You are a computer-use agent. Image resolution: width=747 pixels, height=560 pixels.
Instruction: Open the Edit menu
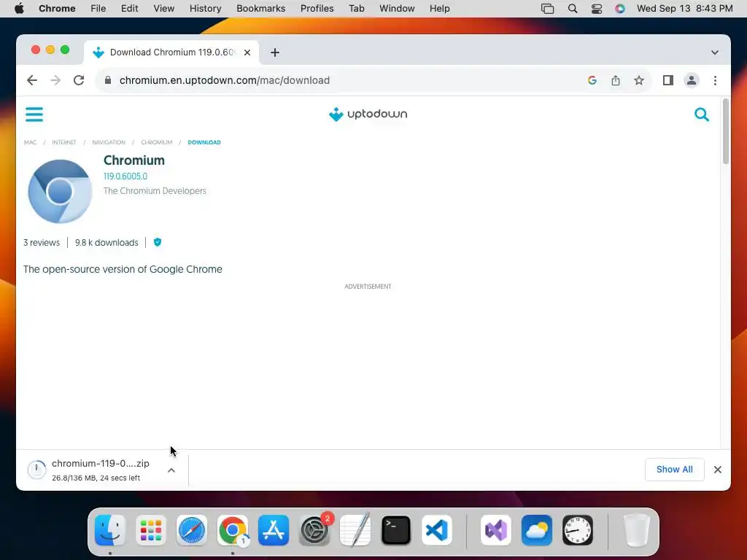pos(129,9)
